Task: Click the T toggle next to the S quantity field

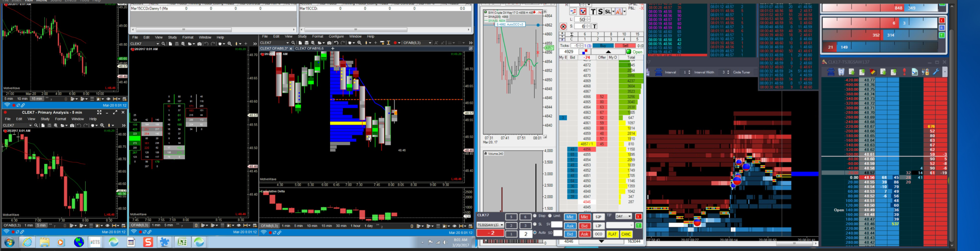Action: tap(595, 26)
